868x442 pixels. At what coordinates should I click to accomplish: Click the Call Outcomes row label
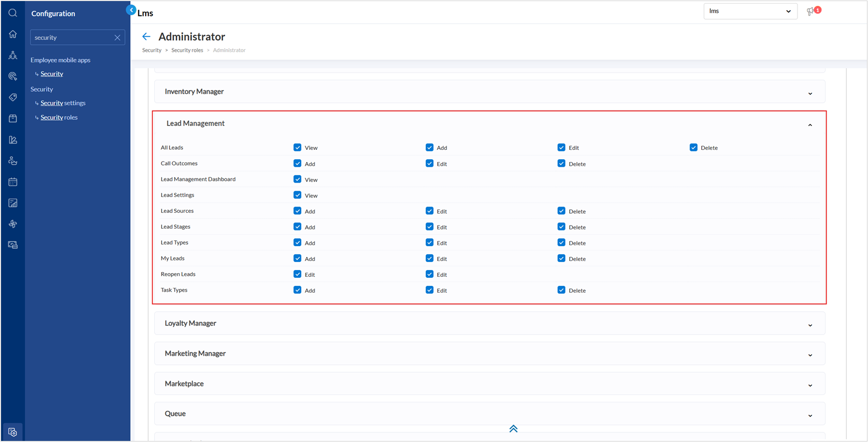click(x=179, y=164)
